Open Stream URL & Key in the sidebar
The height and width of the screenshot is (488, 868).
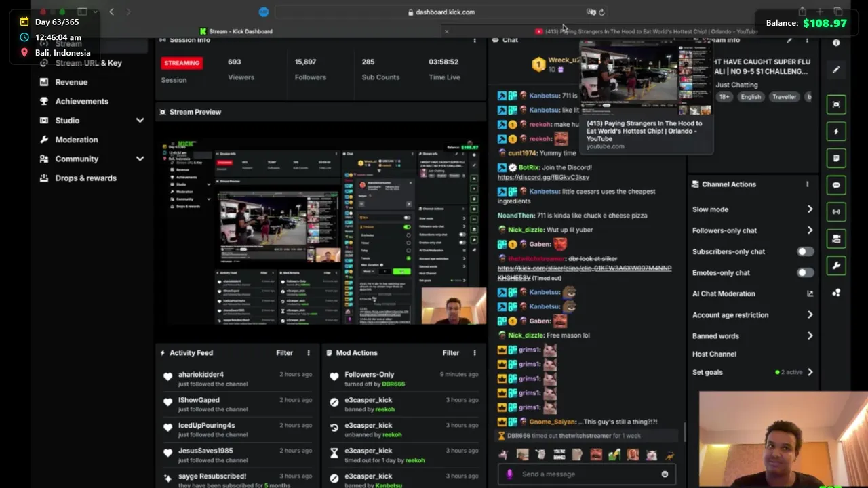point(89,63)
